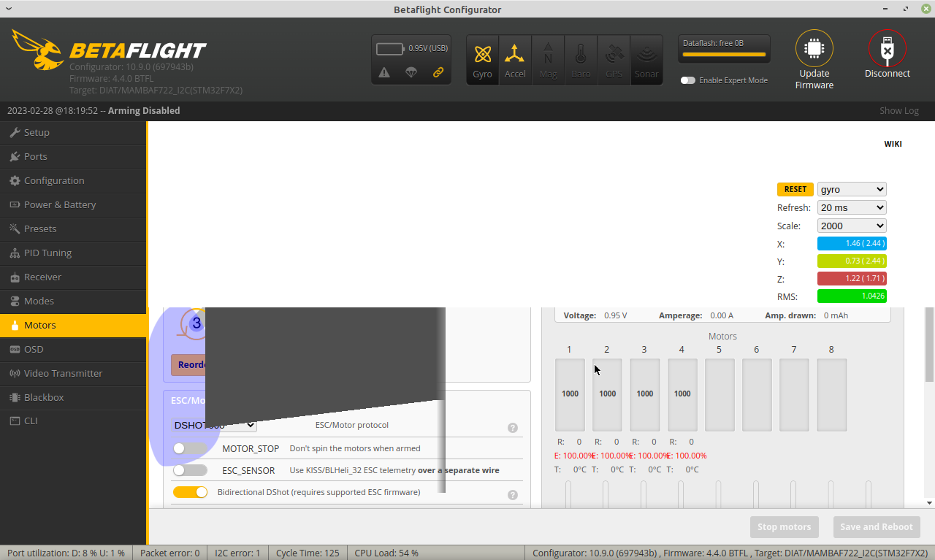Change the graph Refresh rate dropdown
Screen dimensions: 935x560
(x=851, y=207)
